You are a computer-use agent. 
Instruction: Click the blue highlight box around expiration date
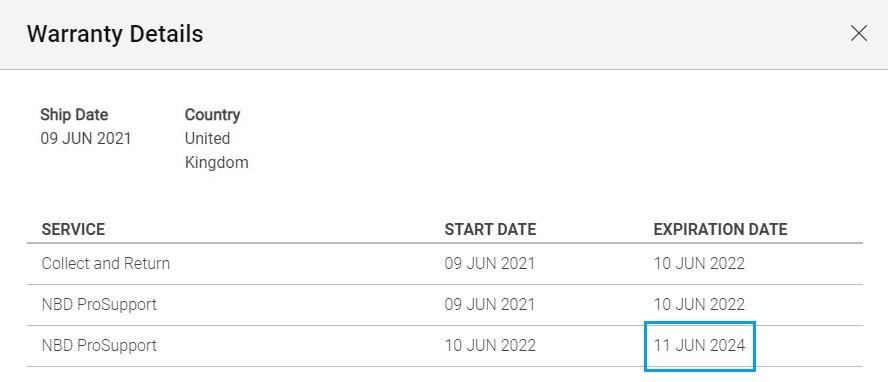click(700, 346)
